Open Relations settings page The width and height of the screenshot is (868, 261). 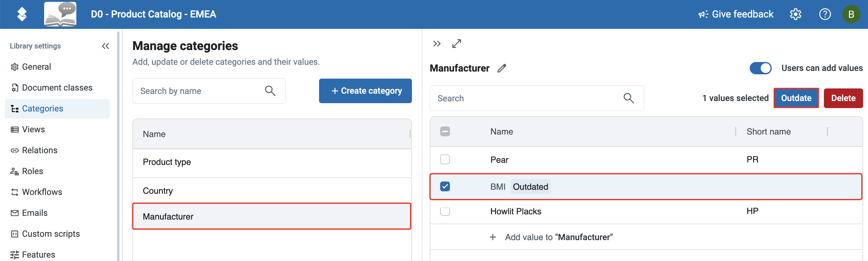[x=57, y=150]
